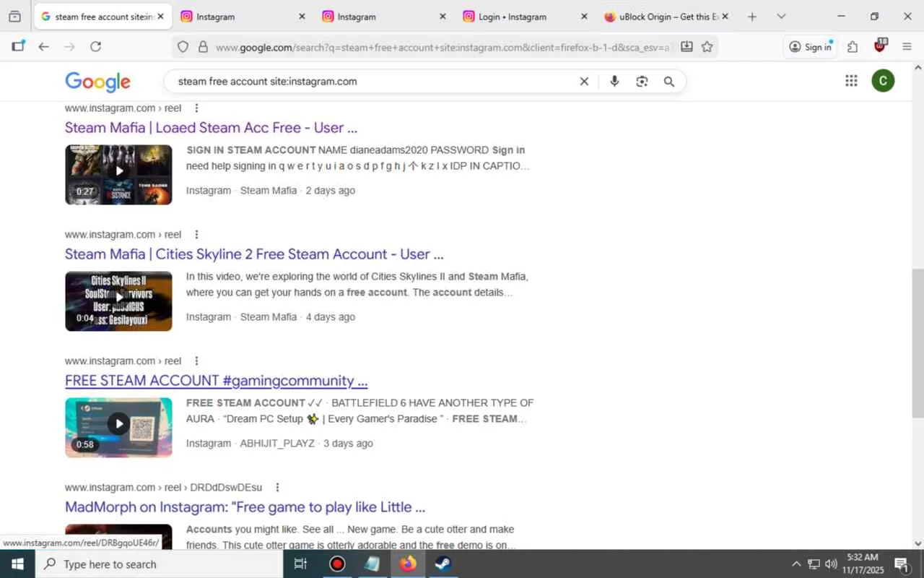Viewport: 924px width, 578px height.
Task: Open the tracking protection shield panel
Action: (x=183, y=47)
